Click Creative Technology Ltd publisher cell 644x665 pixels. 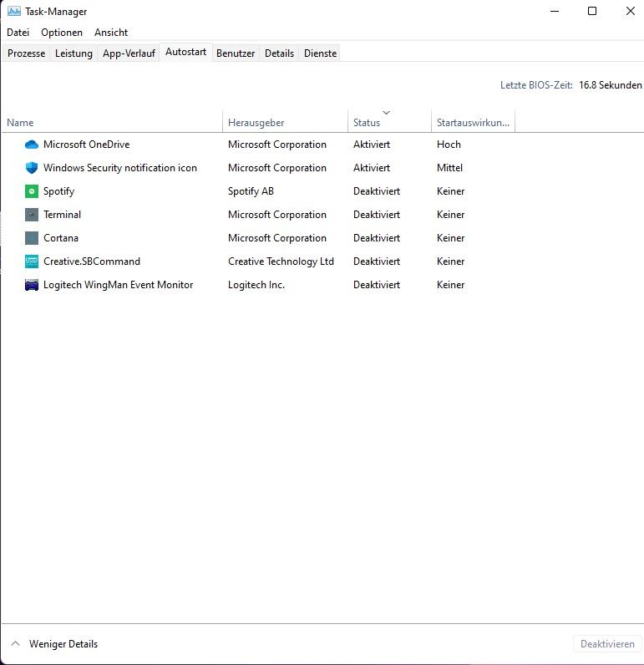[281, 261]
